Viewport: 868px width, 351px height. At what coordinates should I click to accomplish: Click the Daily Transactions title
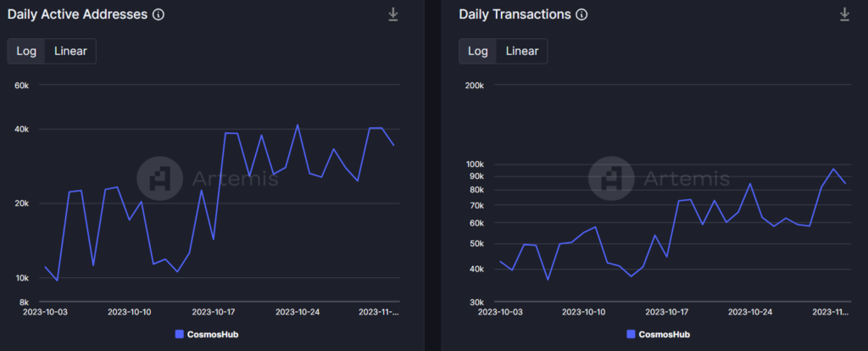tap(515, 14)
